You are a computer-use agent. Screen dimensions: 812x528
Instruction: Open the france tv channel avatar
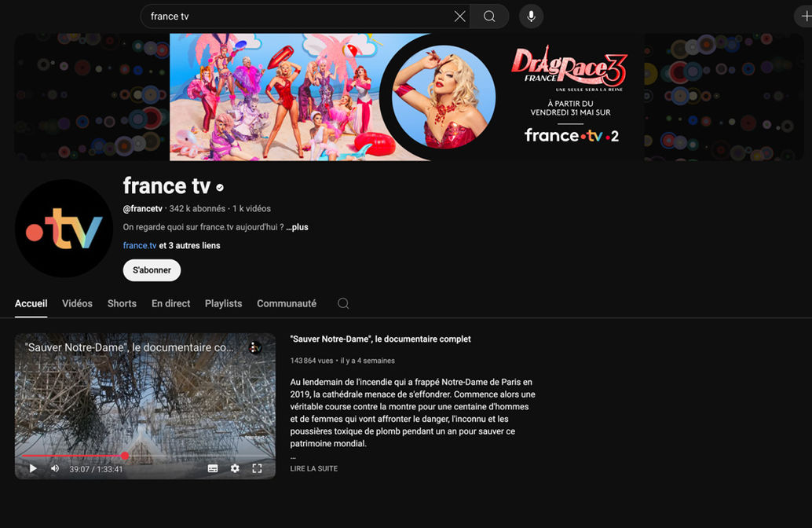(x=64, y=229)
